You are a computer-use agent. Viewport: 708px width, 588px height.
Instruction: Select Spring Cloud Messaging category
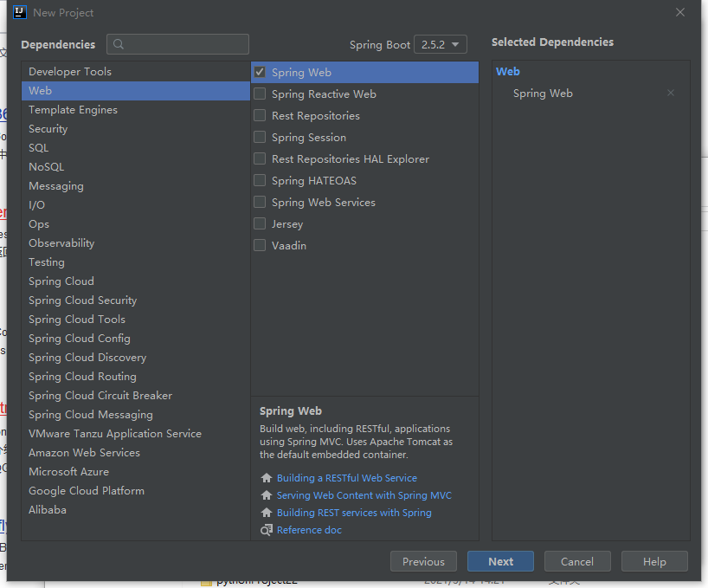136,415
